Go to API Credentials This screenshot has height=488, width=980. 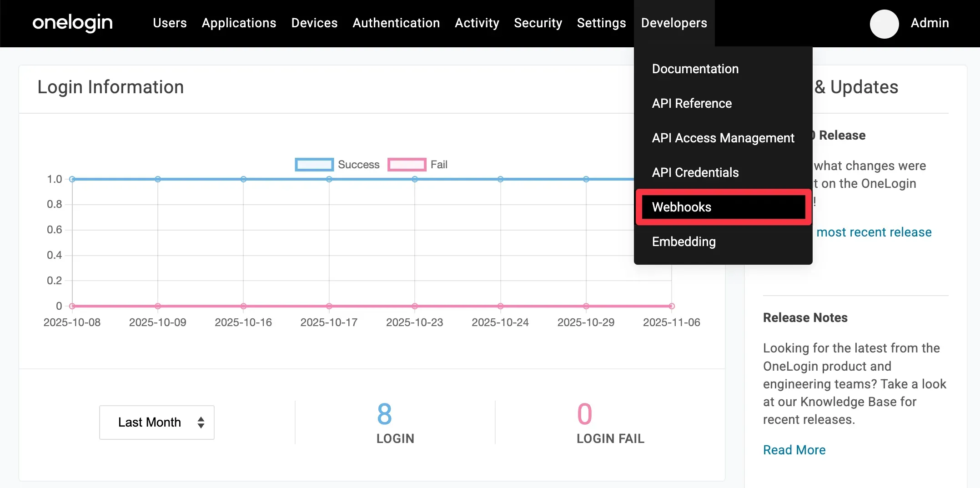tap(695, 172)
